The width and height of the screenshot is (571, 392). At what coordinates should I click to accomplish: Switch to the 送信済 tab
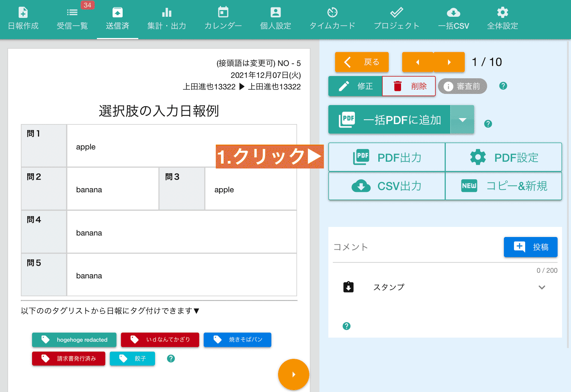tap(117, 19)
